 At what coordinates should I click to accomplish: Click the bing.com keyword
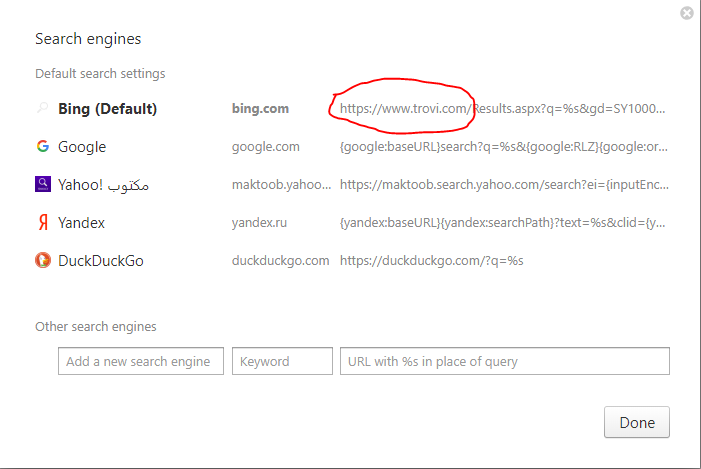point(260,109)
